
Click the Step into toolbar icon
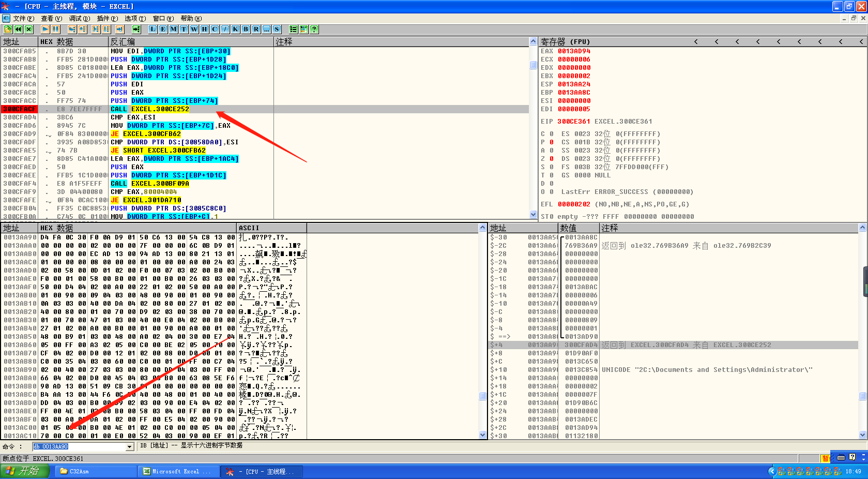(72, 29)
